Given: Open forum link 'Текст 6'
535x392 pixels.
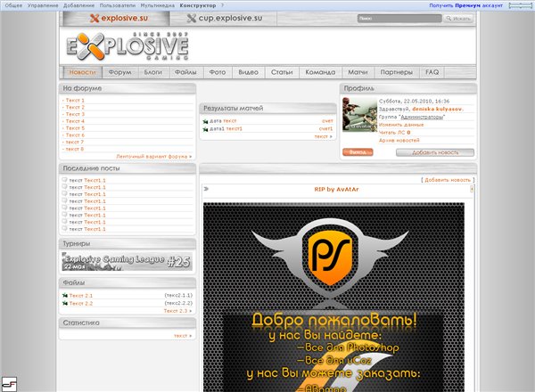Looking at the screenshot, I should pos(75,135).
